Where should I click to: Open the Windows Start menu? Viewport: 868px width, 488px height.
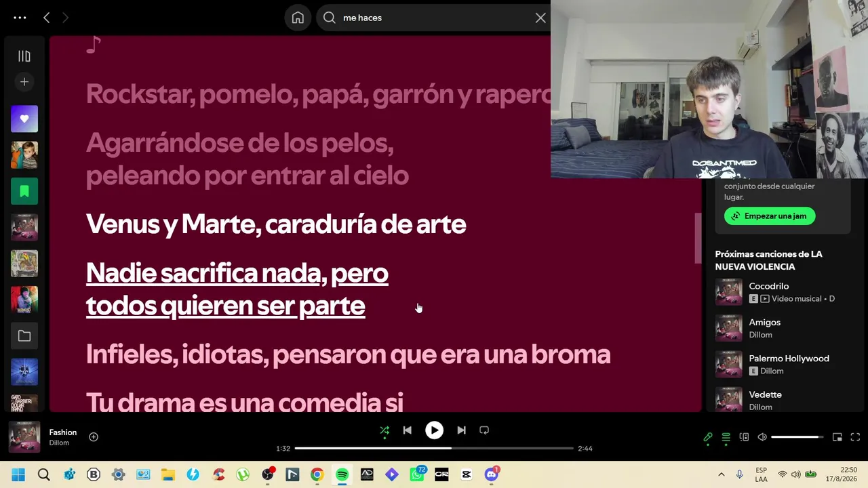coord(18,475)
